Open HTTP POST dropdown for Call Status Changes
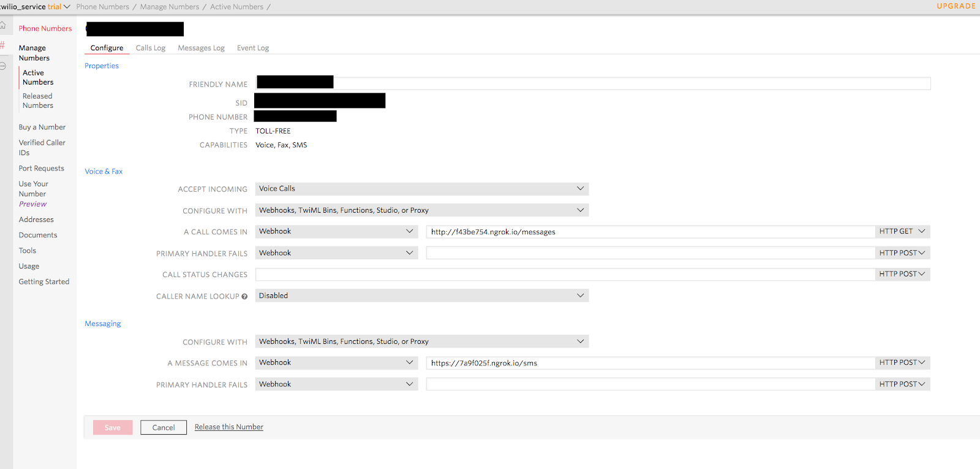980x469 pixels. tap(902, 275)
